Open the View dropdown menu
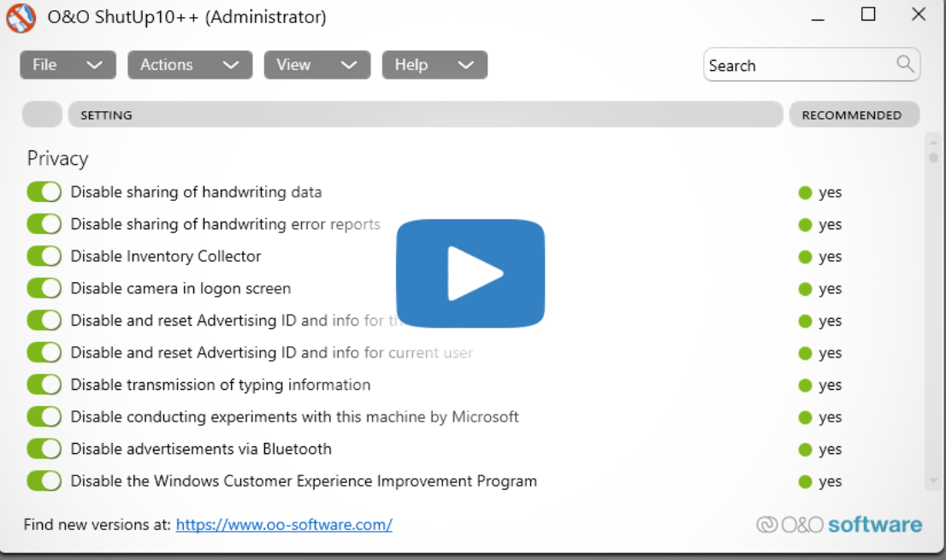946x560 pixels. click(x=316, y=65)
